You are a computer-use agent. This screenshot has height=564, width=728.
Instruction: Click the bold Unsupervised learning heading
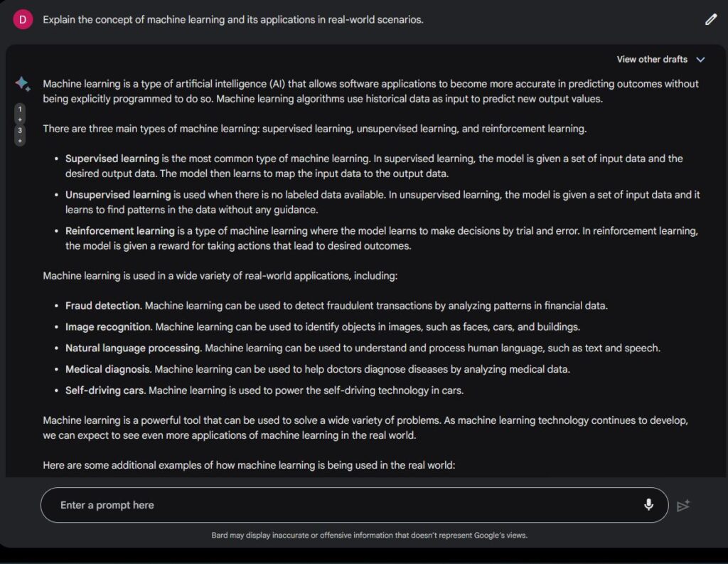click(x=118, y=195)
